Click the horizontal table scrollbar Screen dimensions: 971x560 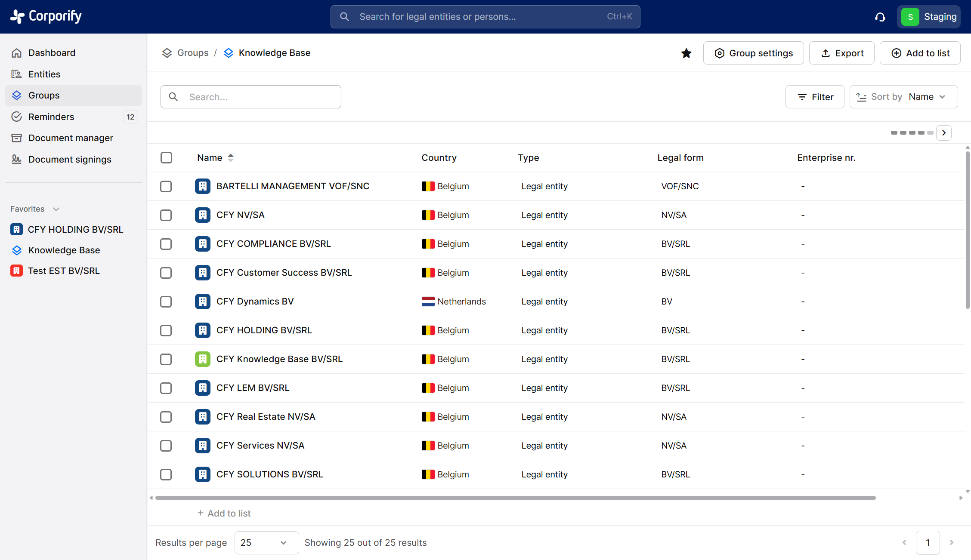[515, 498]
